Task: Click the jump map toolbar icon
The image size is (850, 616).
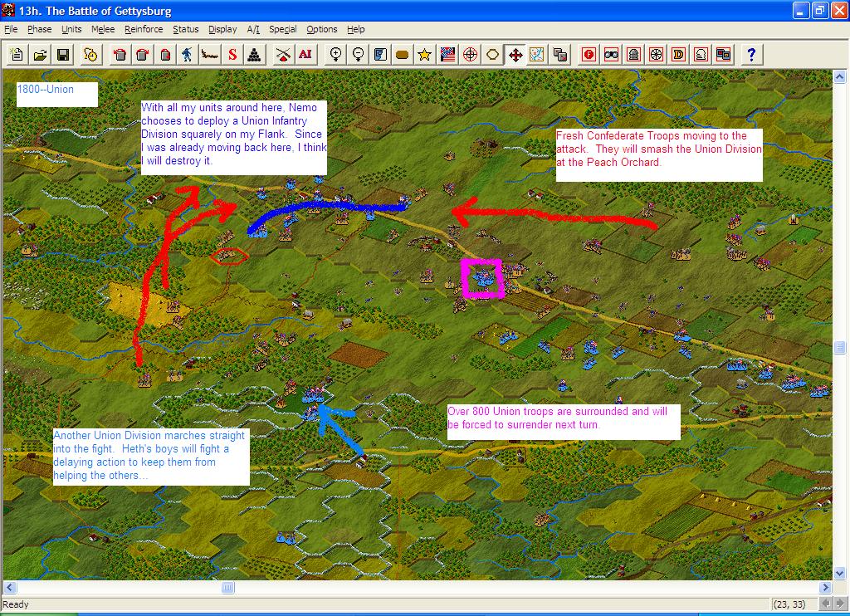Action: pyautogui.click(x=537, y=54)
